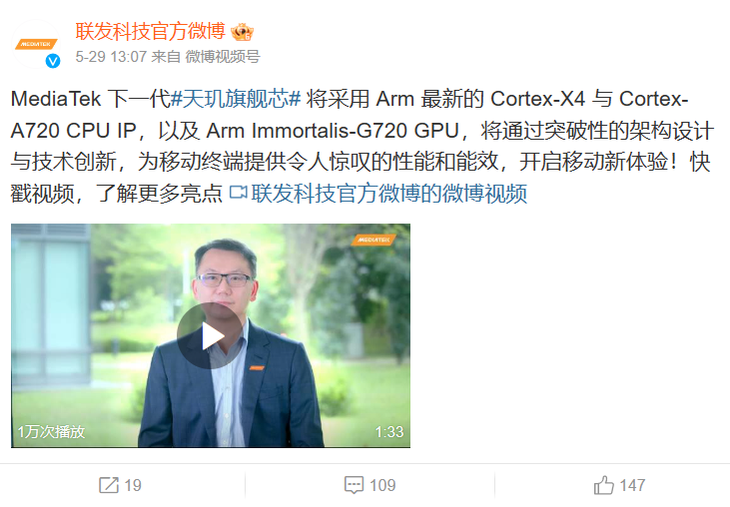Image resolution: width=730 pixels, height=507 pixels.
Task: Click the comment bubble icon
Action: [x=354, y=485]
